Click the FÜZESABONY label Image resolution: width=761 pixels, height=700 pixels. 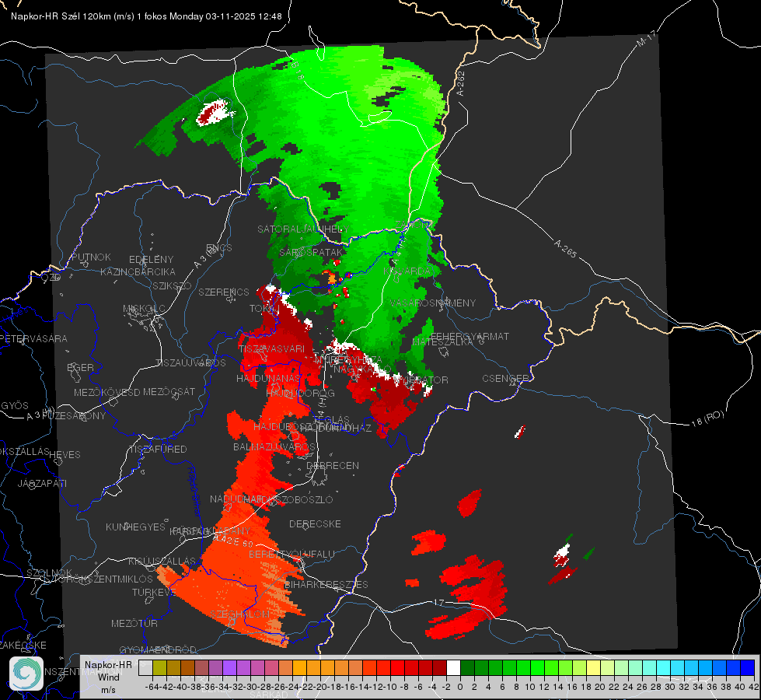(x=74, y=416)
